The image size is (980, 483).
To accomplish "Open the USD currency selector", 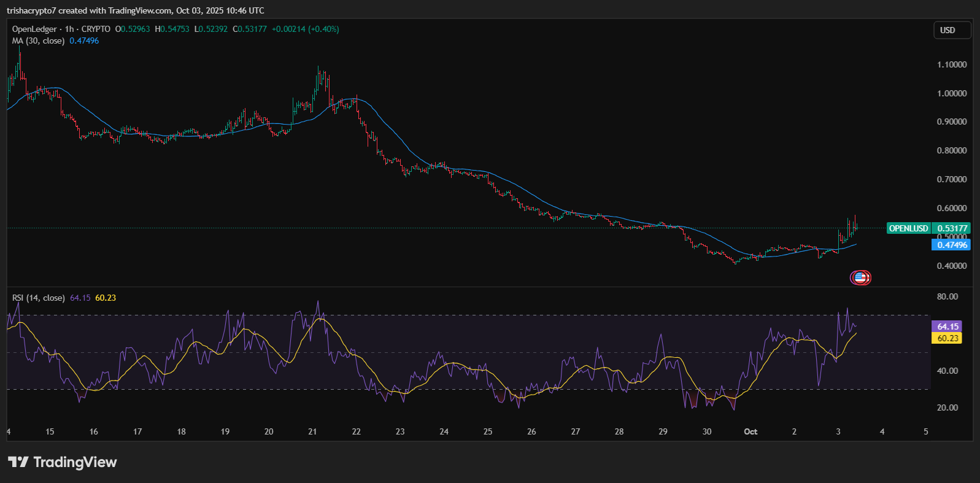I will coord(952,30).
